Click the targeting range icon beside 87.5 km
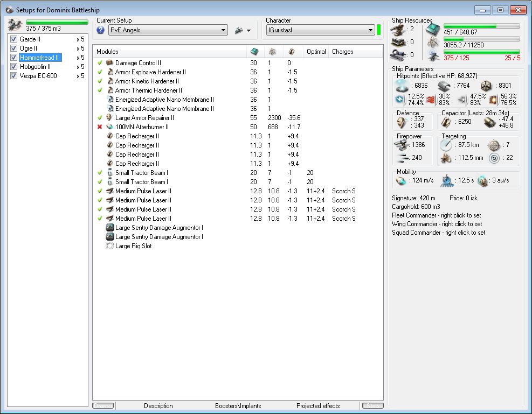This screenshot has width=532, height=414. tap(446, 145)
